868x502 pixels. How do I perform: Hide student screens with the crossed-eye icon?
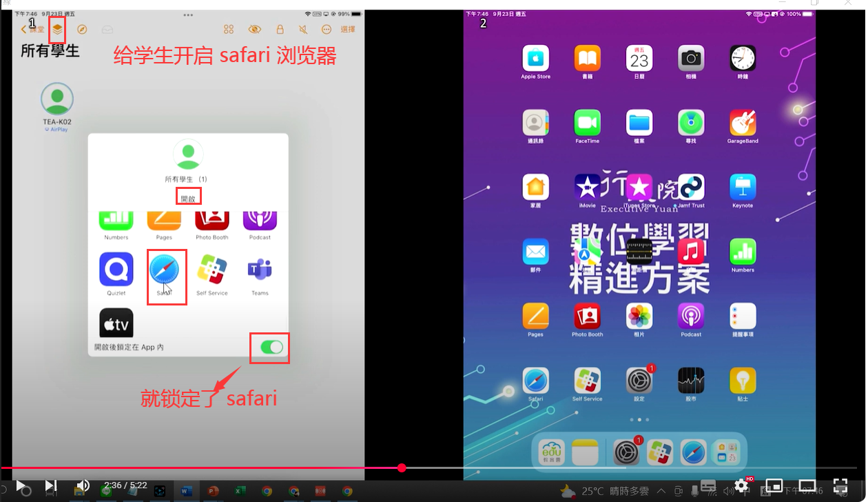pyautogui.click(x=255, y=30)
